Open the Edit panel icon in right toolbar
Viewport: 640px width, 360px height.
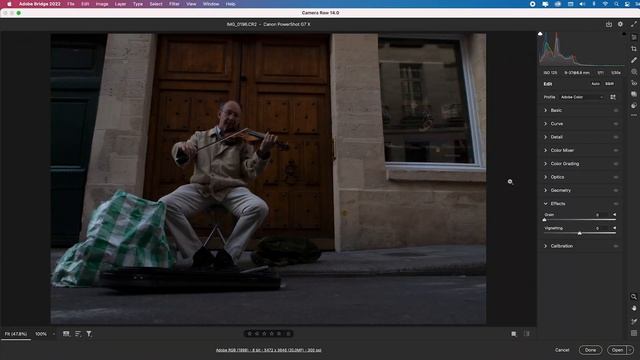633,37
